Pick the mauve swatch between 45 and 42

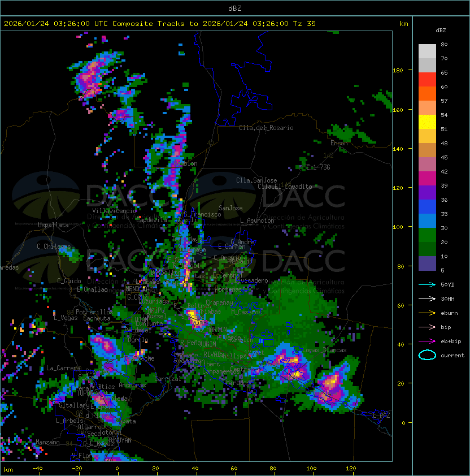click(427, 165)
